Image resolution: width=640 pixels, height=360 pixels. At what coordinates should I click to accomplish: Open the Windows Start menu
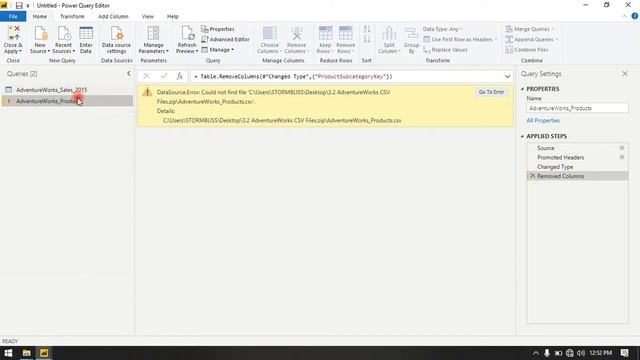[8, 353]
